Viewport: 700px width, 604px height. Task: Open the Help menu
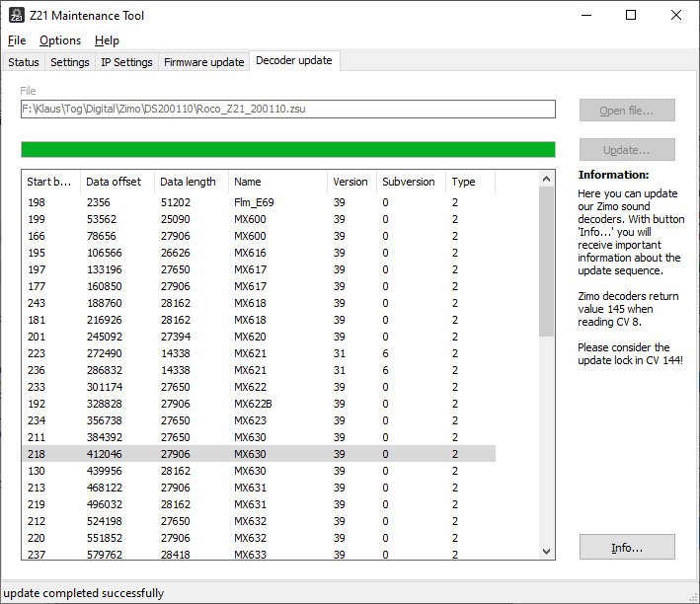[107, 40]
